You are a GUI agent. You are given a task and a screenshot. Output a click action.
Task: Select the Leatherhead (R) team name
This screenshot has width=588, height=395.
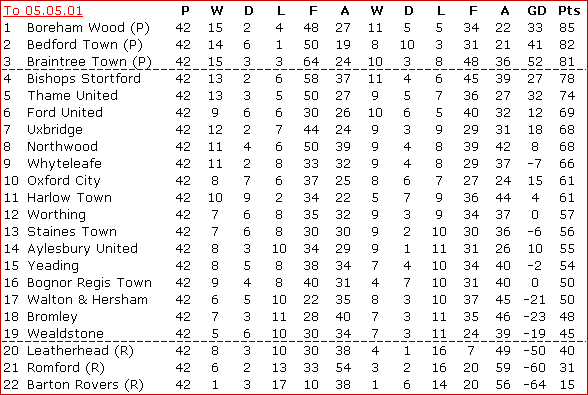point(80,351)
